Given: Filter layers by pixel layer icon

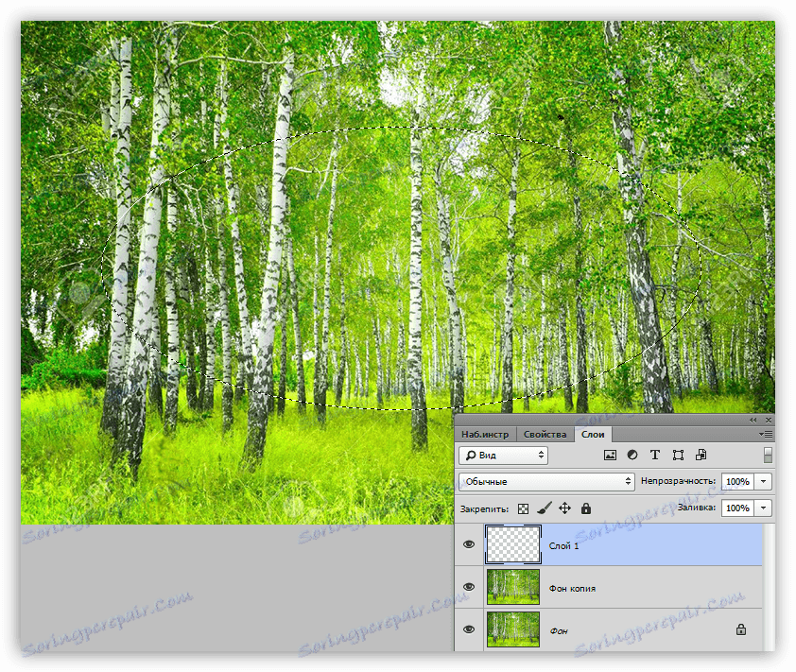Looking at the screenshot, I should pos(610,456).
